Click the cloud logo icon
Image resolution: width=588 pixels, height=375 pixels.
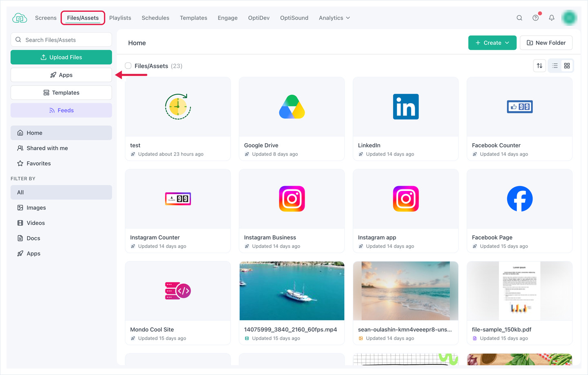click(20, 18)
